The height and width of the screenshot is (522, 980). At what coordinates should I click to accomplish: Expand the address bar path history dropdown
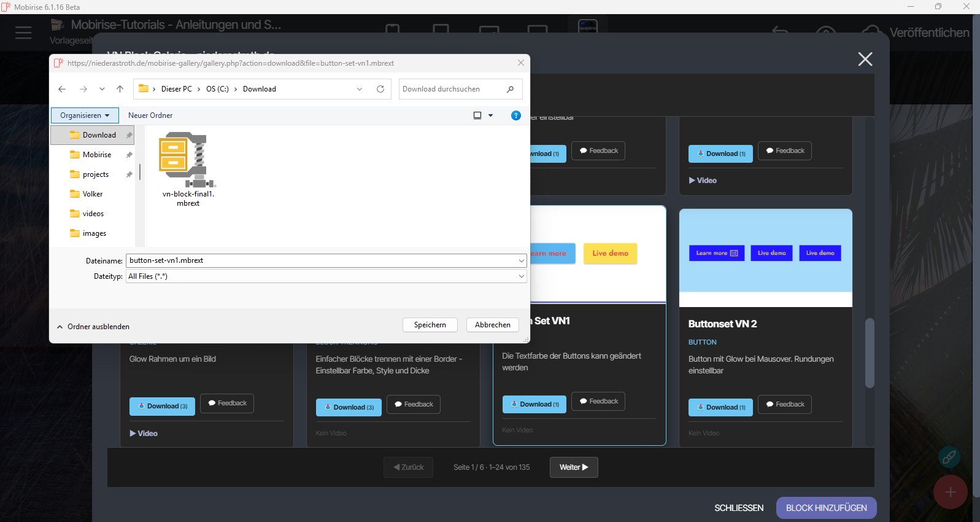coord(360,89)
